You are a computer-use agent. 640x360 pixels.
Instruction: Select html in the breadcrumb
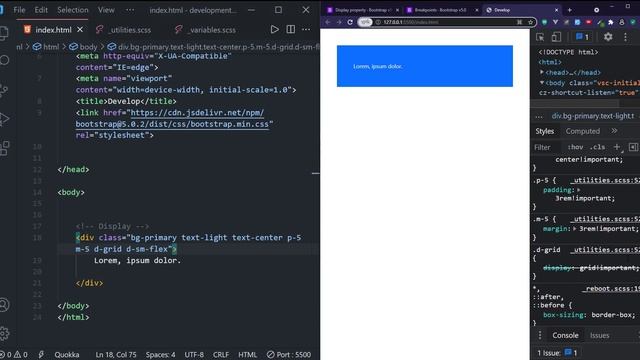pyautogui.click(x=46, y=47)
